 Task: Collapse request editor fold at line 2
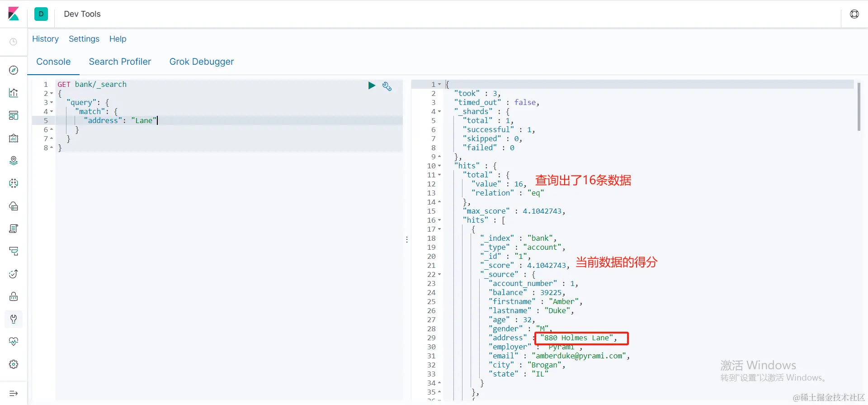click(x=52, y=94)
